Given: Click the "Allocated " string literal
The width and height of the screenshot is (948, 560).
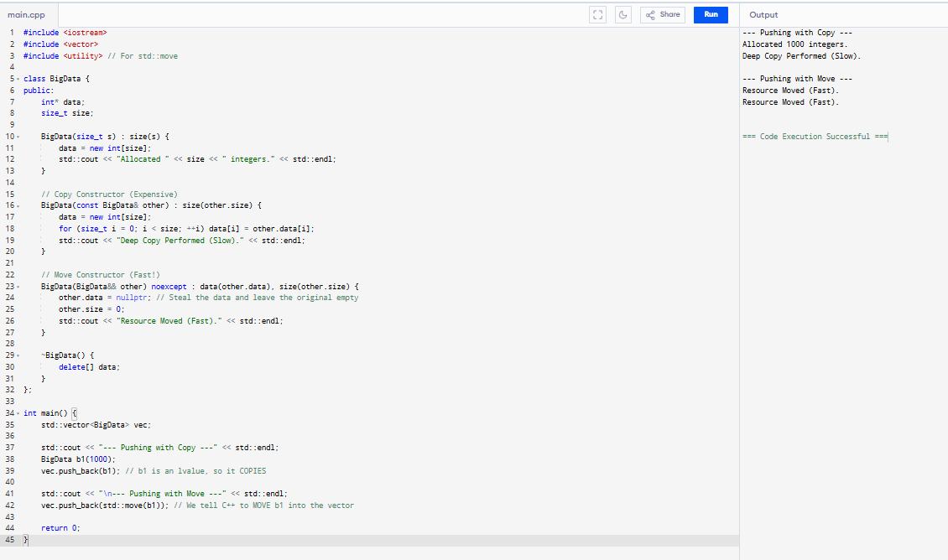Looking at the screenshot, I should (x=143, y=159).
